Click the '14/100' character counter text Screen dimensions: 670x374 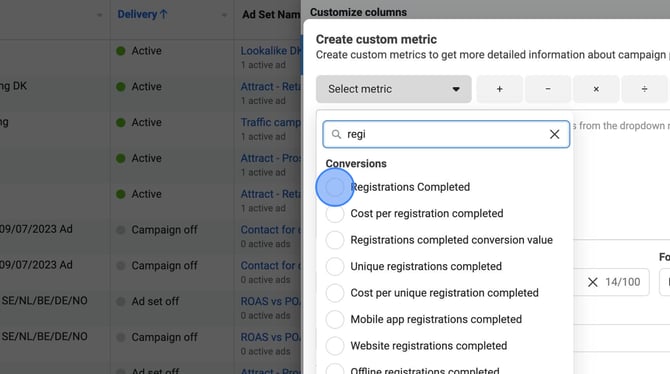click(x=623, y=282)
